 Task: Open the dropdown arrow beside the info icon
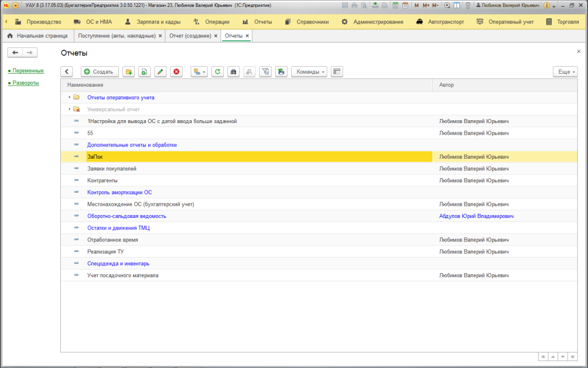554,6
